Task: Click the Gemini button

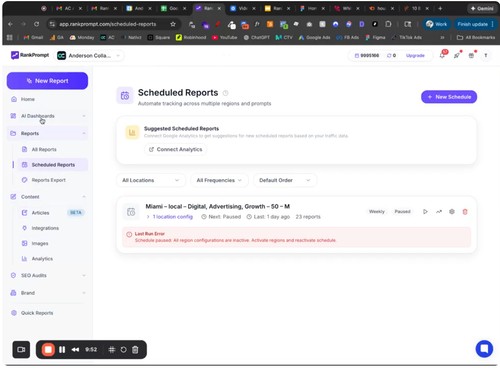Action: [482, 8]
